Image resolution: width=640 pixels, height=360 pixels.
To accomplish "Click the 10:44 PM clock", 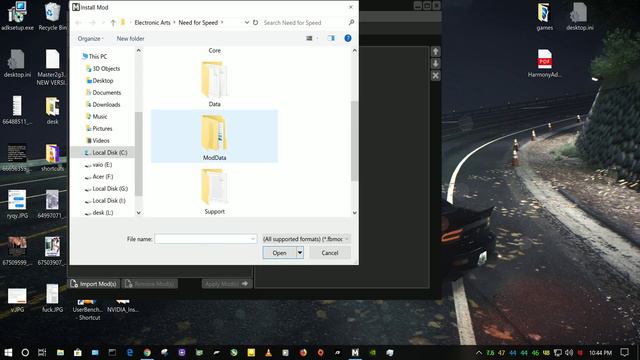I will (x=600, y=352).
